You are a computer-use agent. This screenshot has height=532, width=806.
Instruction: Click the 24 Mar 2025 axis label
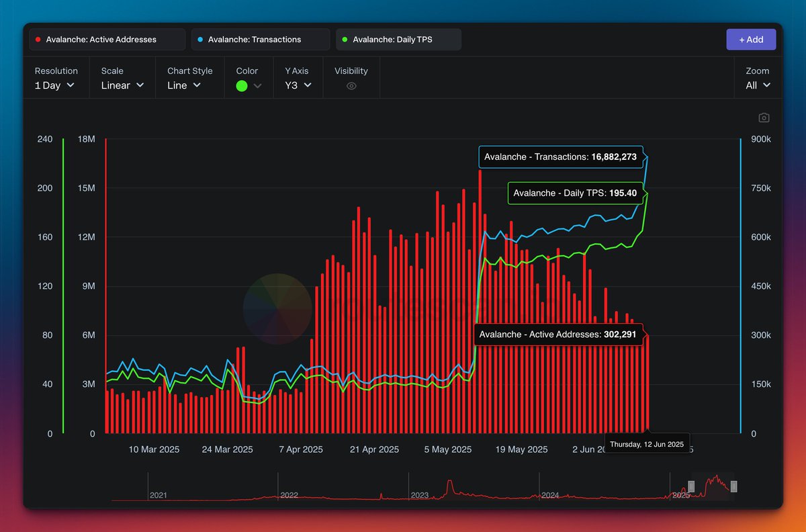[228, 449]
